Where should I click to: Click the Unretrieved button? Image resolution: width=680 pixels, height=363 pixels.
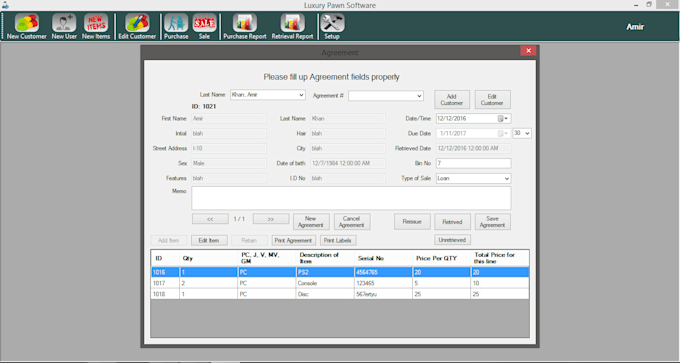(452, 240)
